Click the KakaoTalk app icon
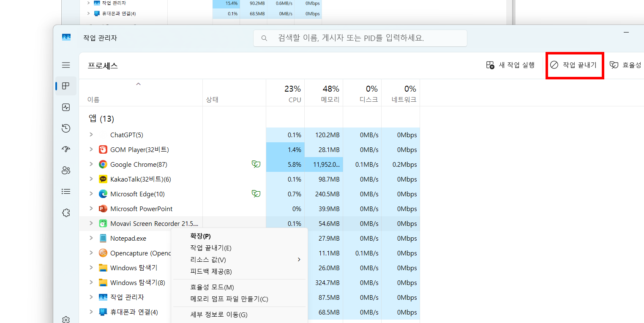The height and width of the screenshot is (323, 644). click(103, 179)
